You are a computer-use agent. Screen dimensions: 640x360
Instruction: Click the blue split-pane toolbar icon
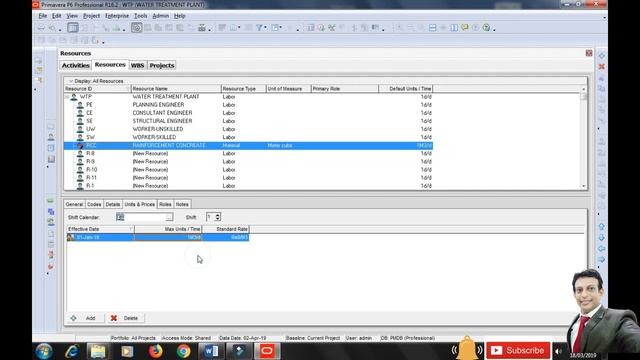coord(433,28)
